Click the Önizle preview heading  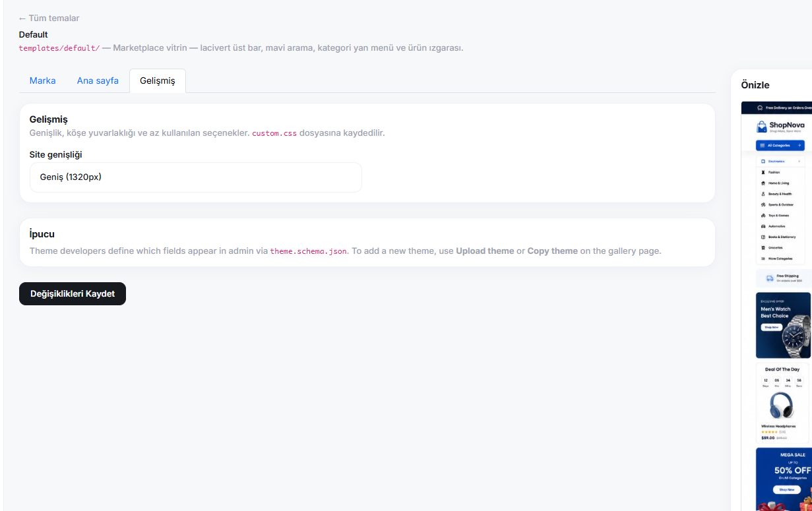pos(755,84)
